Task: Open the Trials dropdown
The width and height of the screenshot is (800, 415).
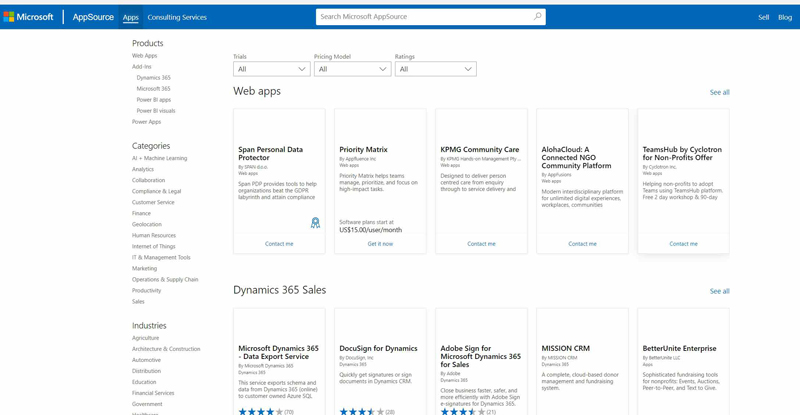Action: 271,69
